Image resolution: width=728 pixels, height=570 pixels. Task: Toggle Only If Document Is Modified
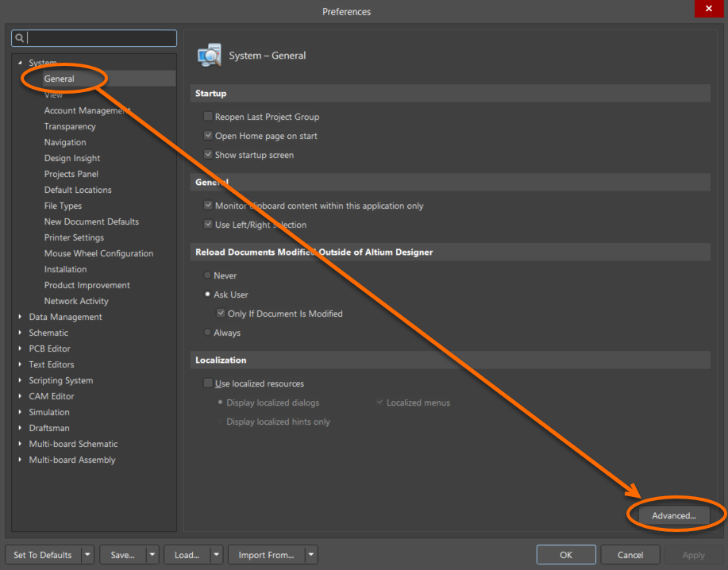coord(221,314)
